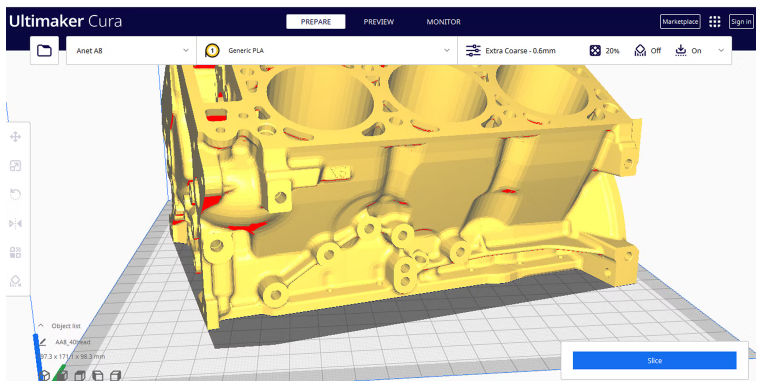Click the print settings sliders icon
Image resolution: width=768 pixels, height=387 pixels.
click(473, 50)
